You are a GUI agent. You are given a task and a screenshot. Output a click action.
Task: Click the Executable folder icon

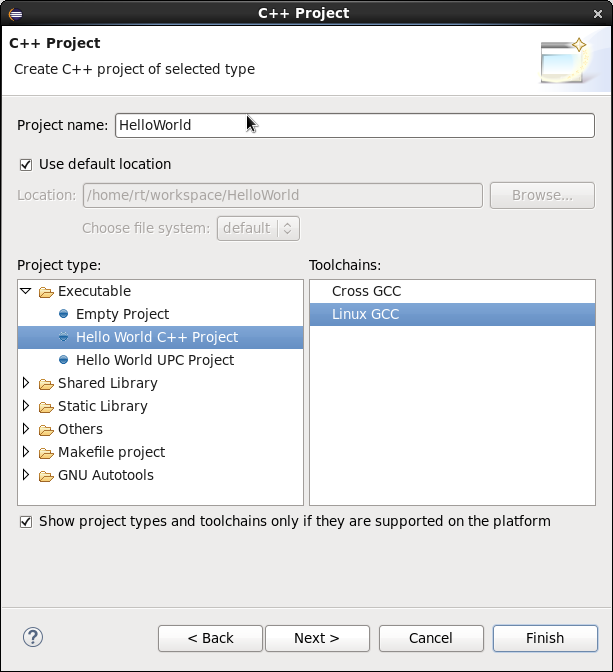click(x=46, y=292)
